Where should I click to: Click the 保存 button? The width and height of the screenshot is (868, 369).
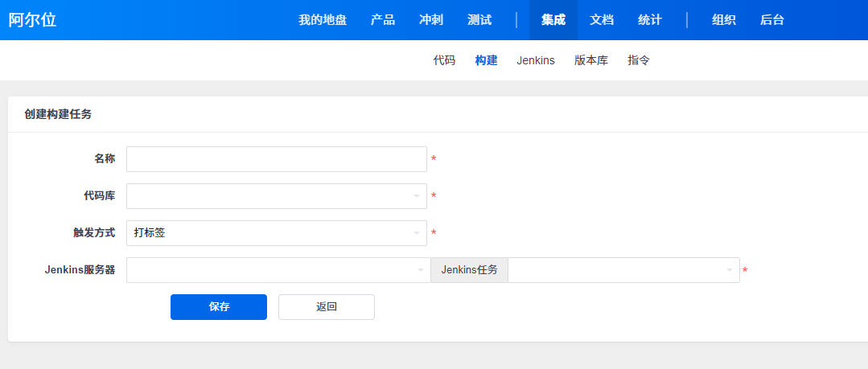(219, 307)
